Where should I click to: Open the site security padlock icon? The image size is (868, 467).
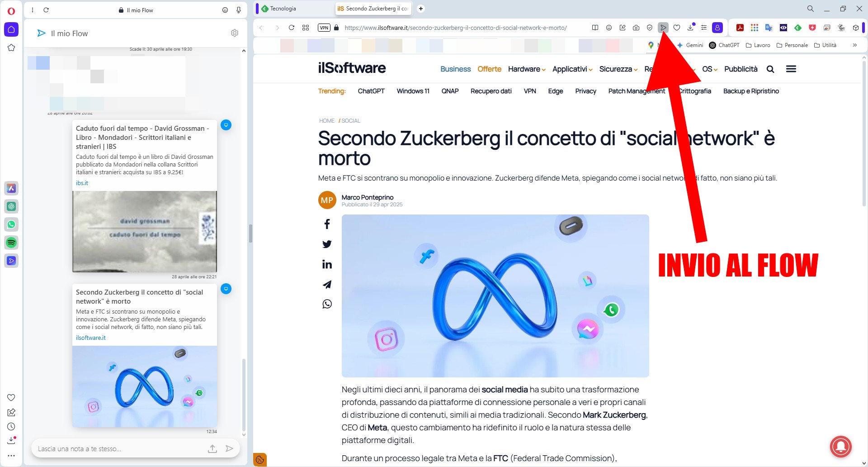coord(336,28)
